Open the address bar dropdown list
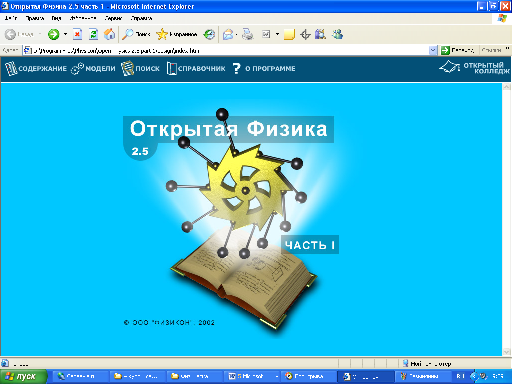 coord(433,50)
